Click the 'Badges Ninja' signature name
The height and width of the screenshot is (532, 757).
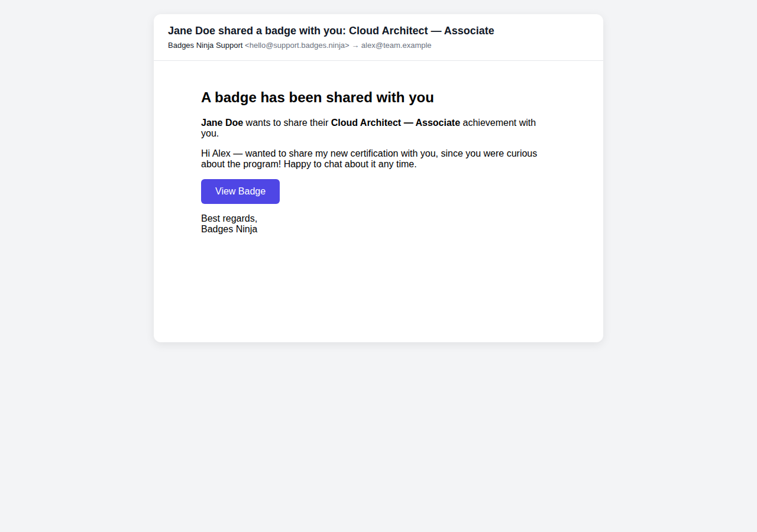[229, 229]
